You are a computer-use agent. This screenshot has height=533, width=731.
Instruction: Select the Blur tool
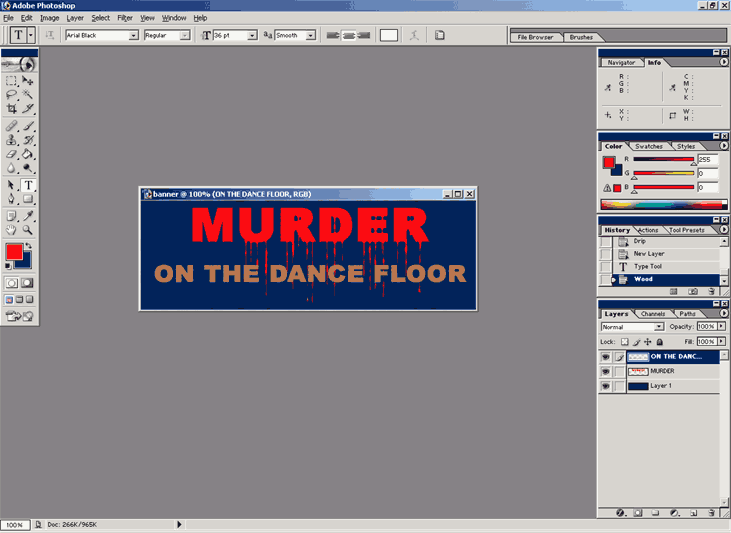(x=11, y=168)
